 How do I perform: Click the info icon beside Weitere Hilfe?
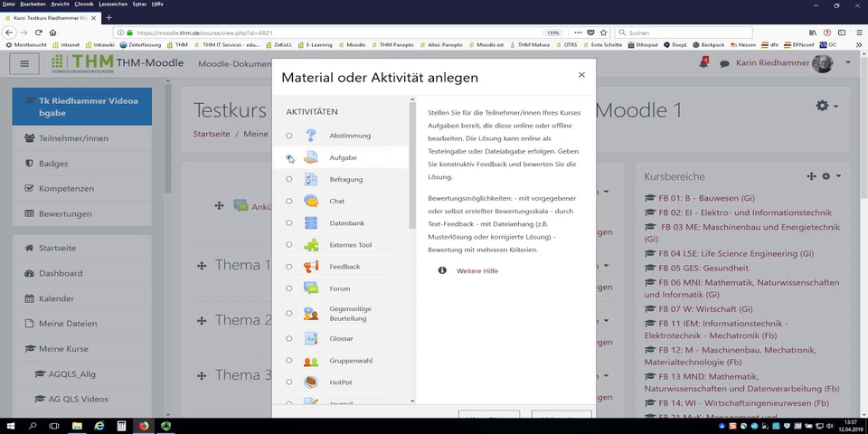tap(442, 270)
